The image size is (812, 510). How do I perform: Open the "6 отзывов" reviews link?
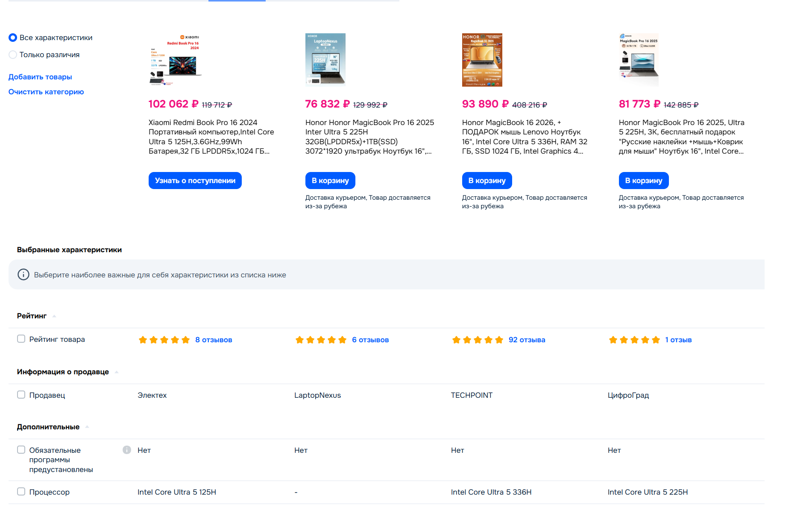370,340
